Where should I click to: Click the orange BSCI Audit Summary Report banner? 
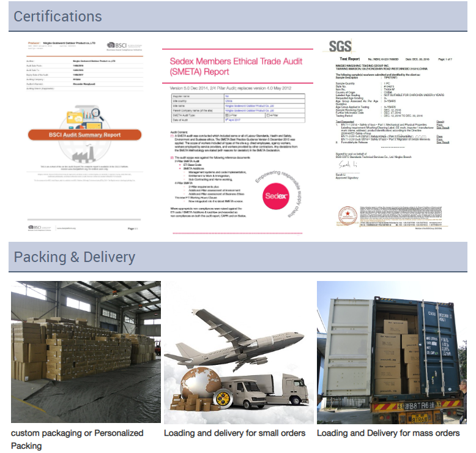pyautogui.click(x=84, y=135)
